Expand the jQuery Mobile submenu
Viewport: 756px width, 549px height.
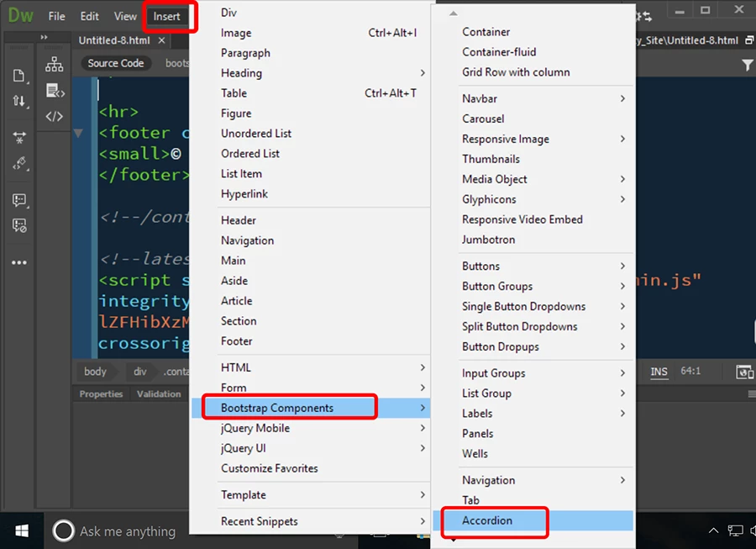[x=311, y=429]
